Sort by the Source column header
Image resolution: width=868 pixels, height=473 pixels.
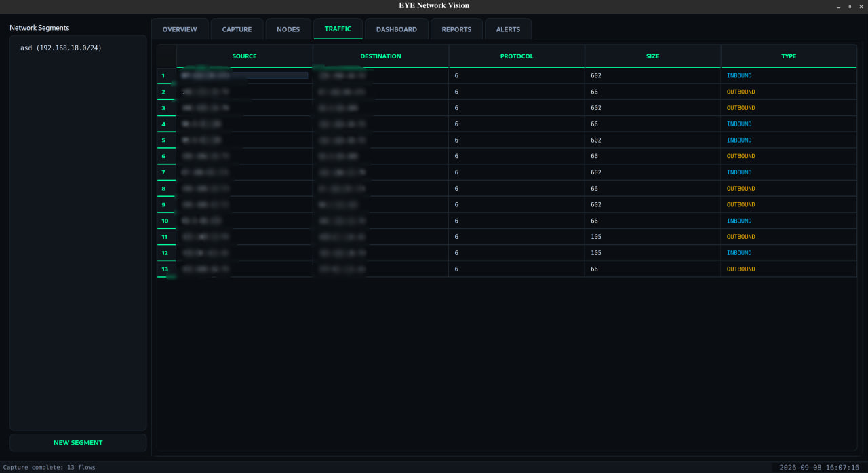(x=244, y=56)
